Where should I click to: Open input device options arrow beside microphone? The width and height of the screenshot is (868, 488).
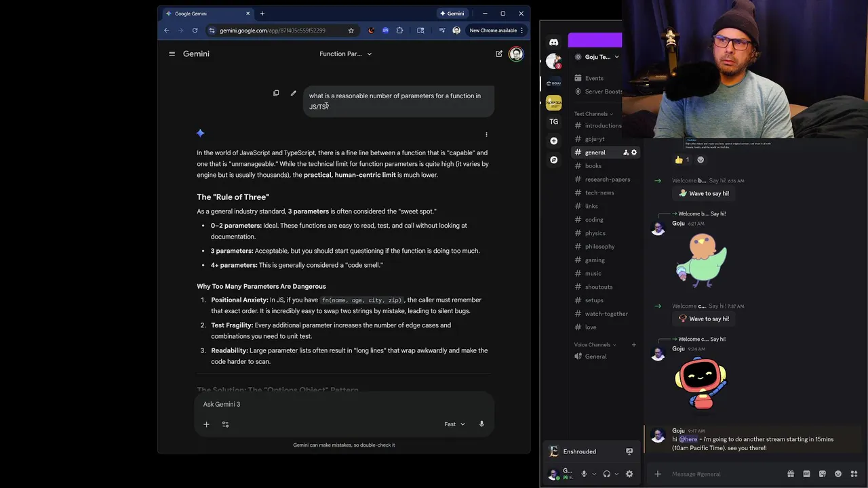[x=594, y=474]
